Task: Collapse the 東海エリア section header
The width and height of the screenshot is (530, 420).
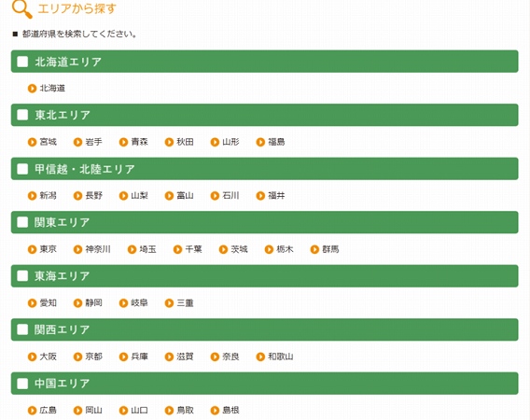Action: coord(265,276)
